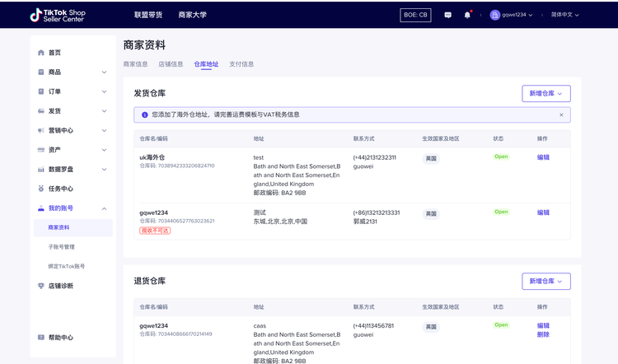Screen dimensions: 618x364
Task: Click the uk海外仓 warehouse name
Action: pyautogui.click(x=152, y=157)
